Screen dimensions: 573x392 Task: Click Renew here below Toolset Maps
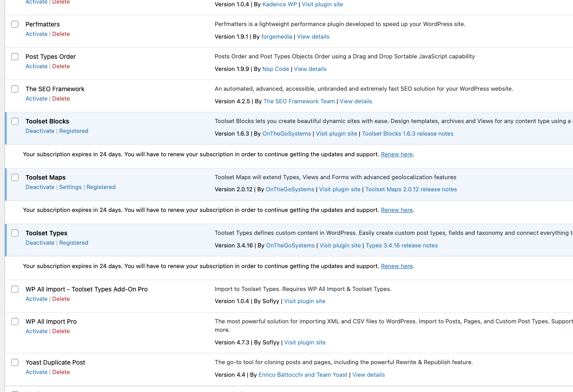[397, 210]
